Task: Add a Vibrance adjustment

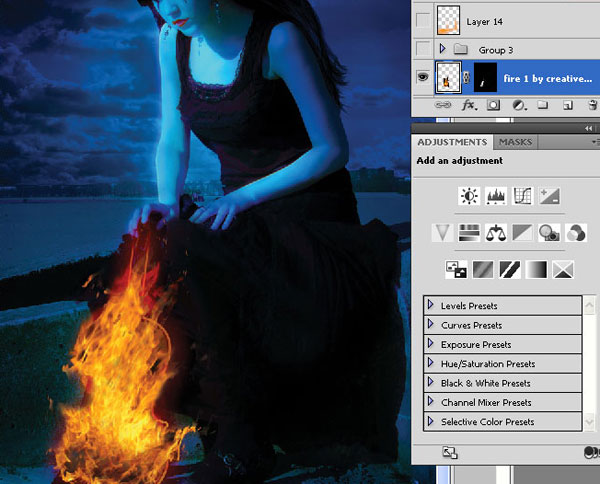Action: coord(442,233)
